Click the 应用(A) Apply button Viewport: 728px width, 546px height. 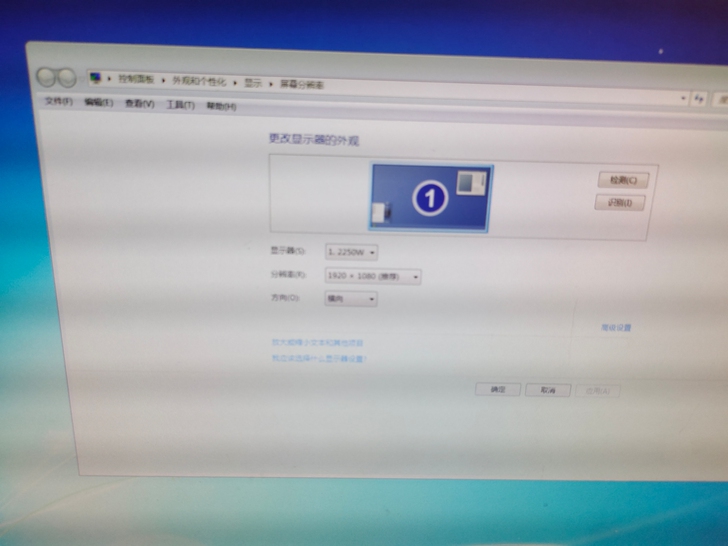[x=598, y=391]
